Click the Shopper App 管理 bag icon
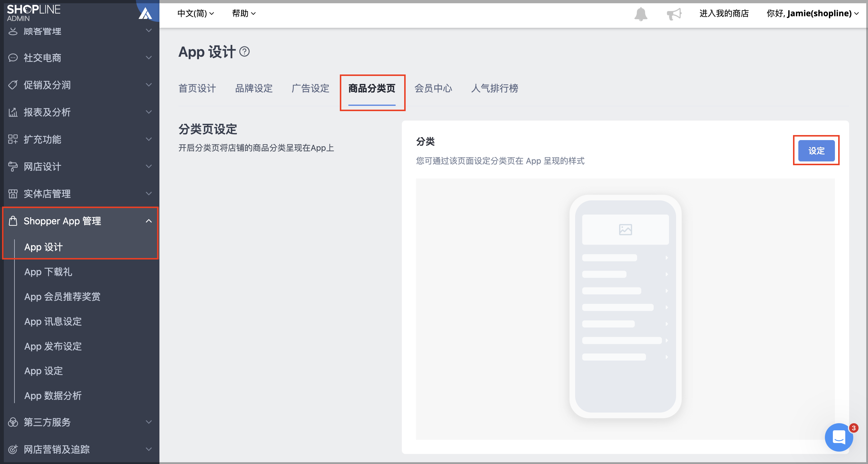This screenshot has width=868, height=464. point(13,221)
